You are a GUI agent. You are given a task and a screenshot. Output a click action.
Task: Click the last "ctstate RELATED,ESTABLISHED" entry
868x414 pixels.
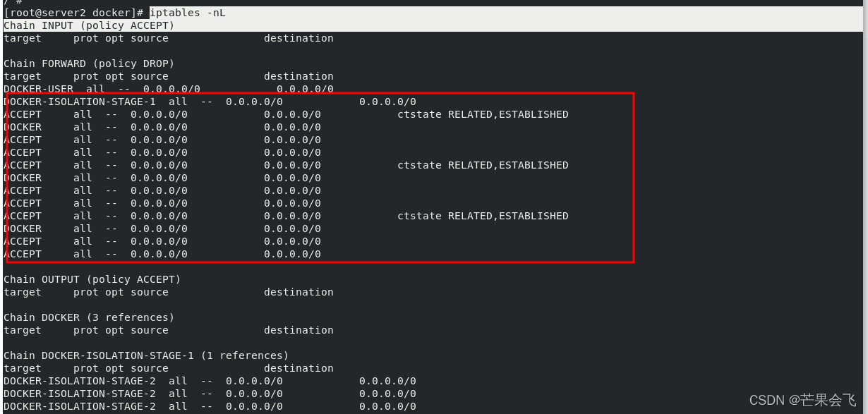tap(483, 216)
